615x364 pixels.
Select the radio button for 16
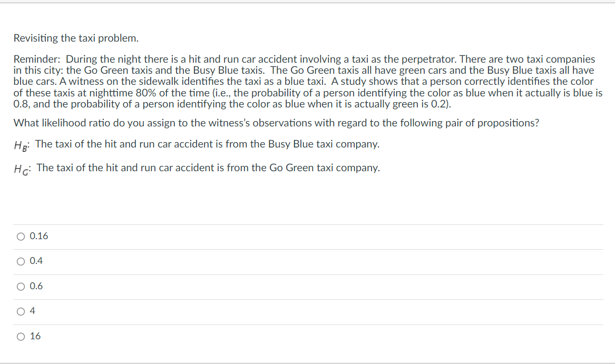pos(20,336)
